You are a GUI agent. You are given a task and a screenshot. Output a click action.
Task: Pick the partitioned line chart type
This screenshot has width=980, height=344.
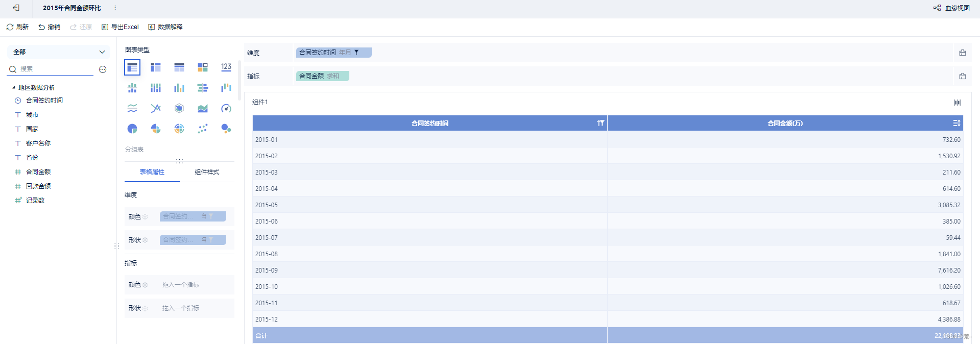(x=132, y=108)
